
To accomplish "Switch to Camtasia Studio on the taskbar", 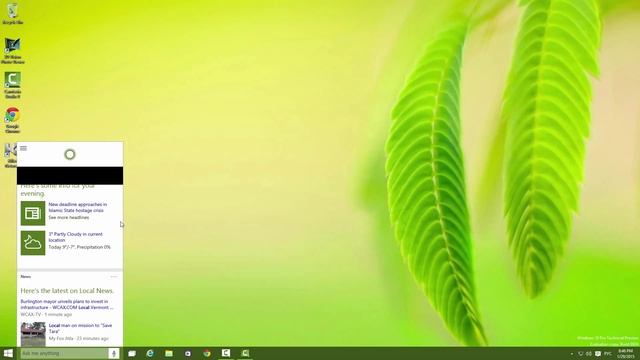I will 226,353.
